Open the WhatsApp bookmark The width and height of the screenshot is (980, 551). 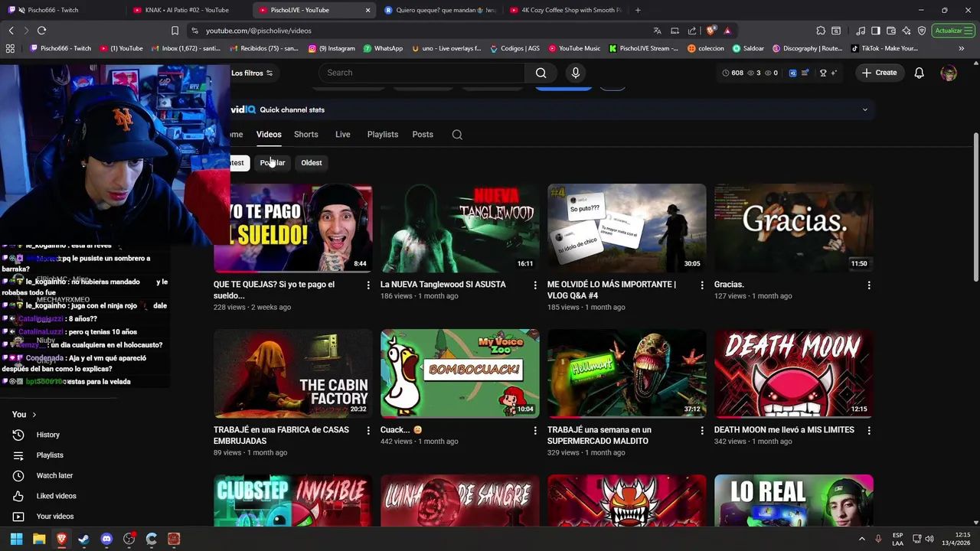(x=383, y=48)
